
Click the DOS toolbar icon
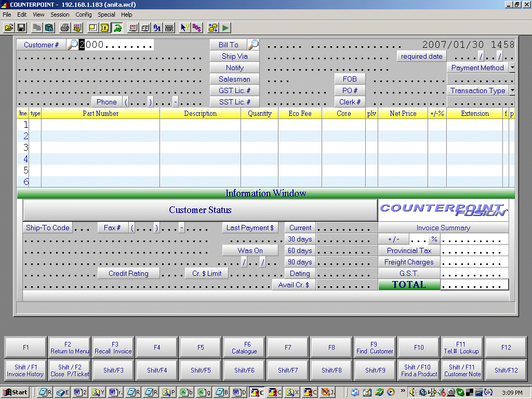coord(197,28)
